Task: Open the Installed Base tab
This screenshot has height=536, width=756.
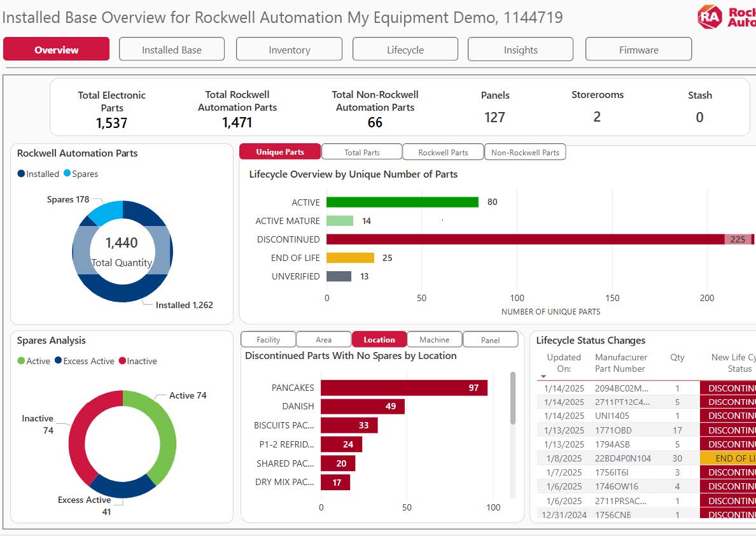Action: (x=171, y=50)
